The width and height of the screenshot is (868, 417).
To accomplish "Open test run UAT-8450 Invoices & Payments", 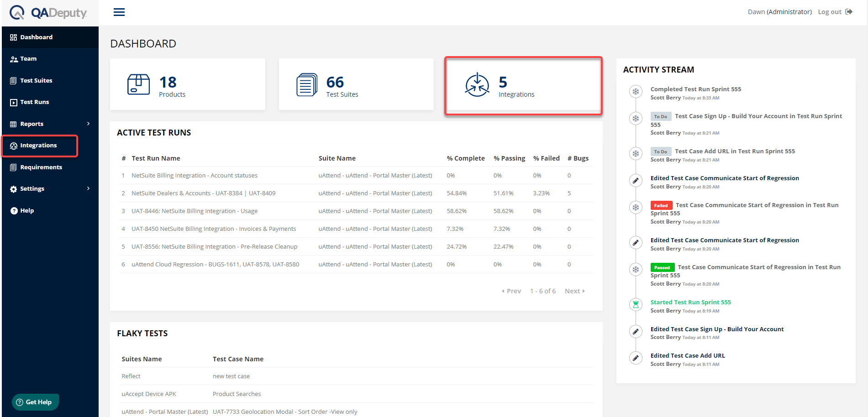I will click(214, 229).
